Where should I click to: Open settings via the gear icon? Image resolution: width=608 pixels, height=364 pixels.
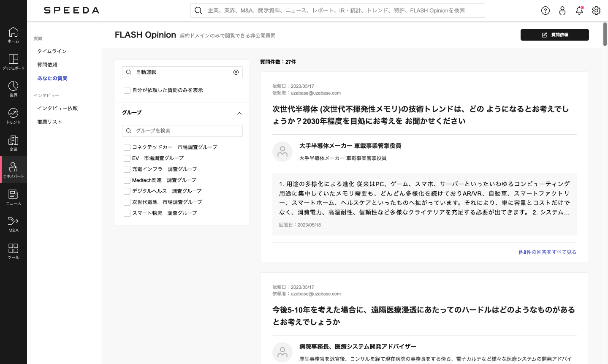coord(596,11)
